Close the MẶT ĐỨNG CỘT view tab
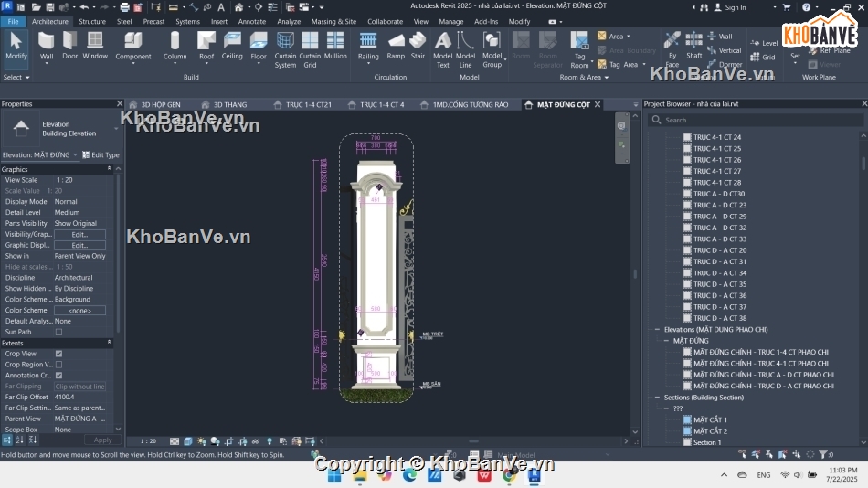This screenshot has height=488, width=868. pos(598,104)
